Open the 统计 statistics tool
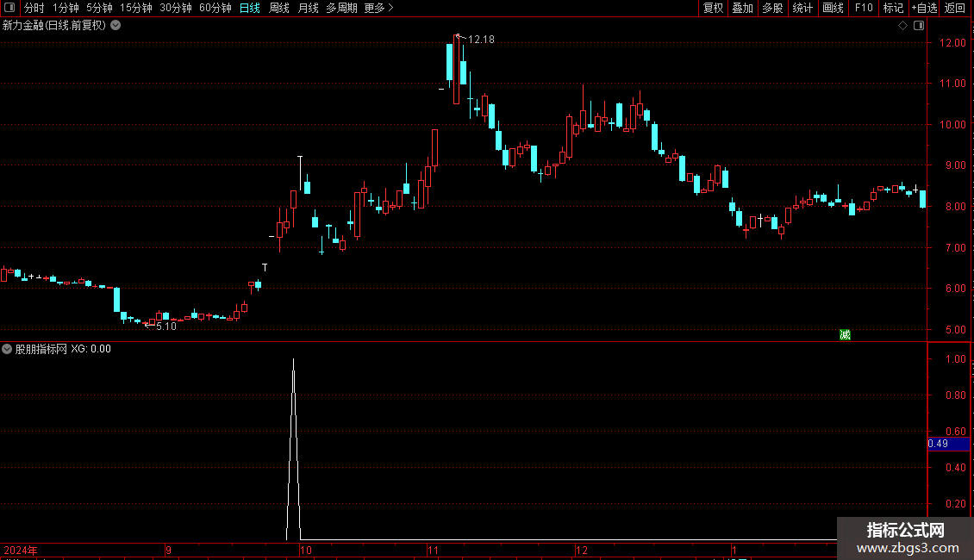Image resolution: width=974 pixels, height=560 pixels. click(x=802, y=8)
